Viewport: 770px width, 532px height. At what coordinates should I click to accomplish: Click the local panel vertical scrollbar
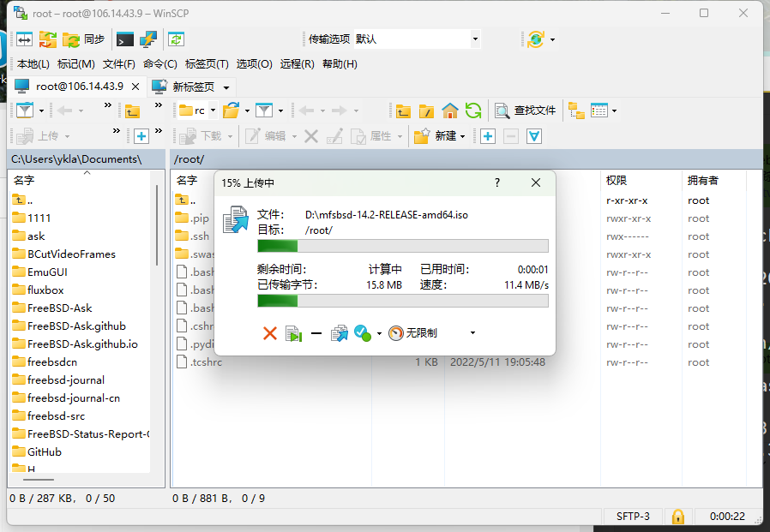pos(157,226)
